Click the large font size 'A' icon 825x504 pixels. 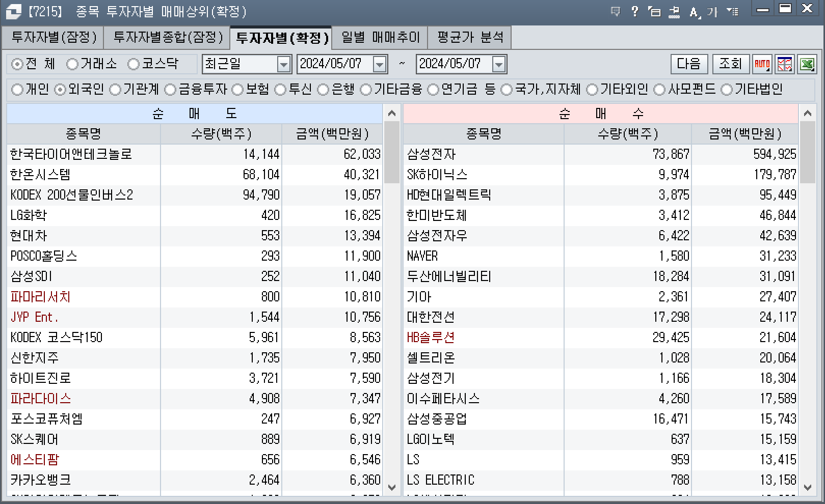[x=694, y=12]
